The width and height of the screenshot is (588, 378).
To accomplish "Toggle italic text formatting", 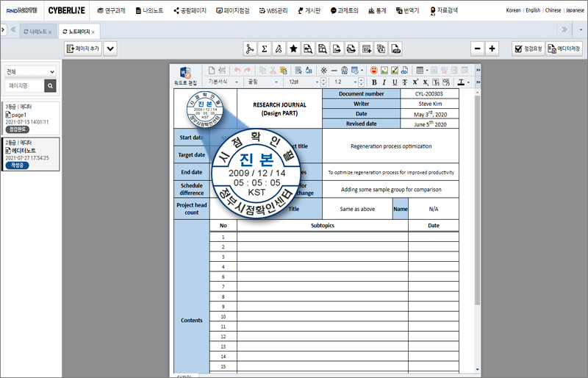I will pos(384,82).
